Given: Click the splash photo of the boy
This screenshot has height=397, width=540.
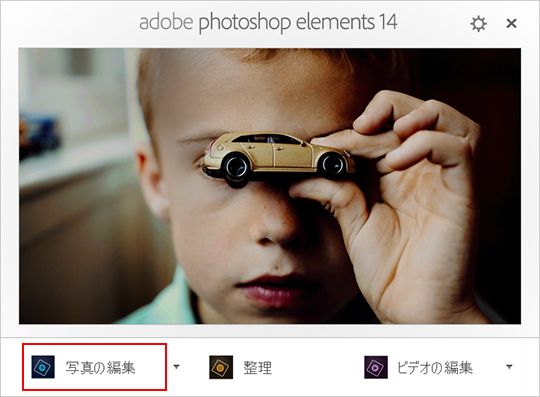Looking at the screenshot, I should 270,186.
